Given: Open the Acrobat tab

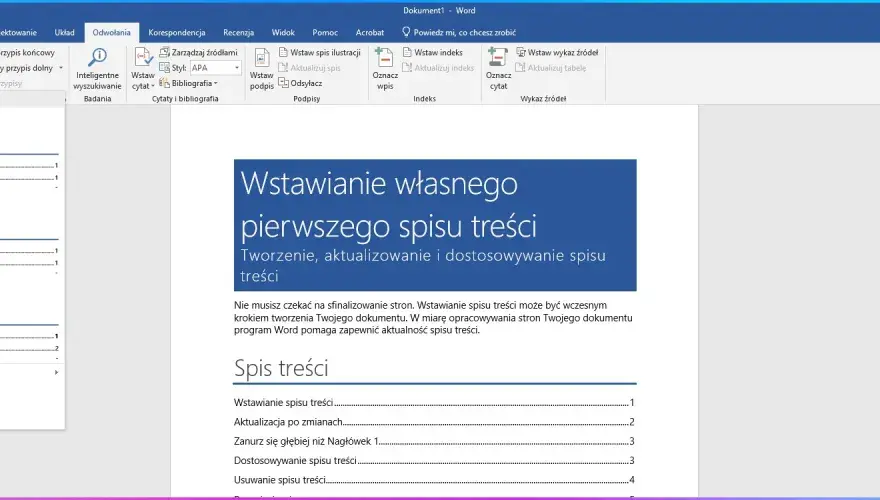Looking at the screenshot, I should 370,33.
